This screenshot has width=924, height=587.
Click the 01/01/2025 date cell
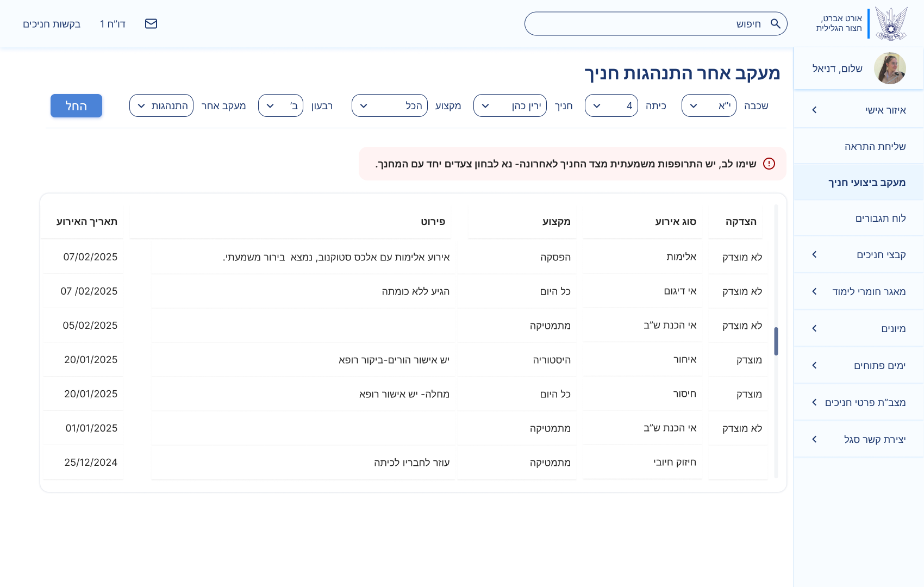click(83, 428)
